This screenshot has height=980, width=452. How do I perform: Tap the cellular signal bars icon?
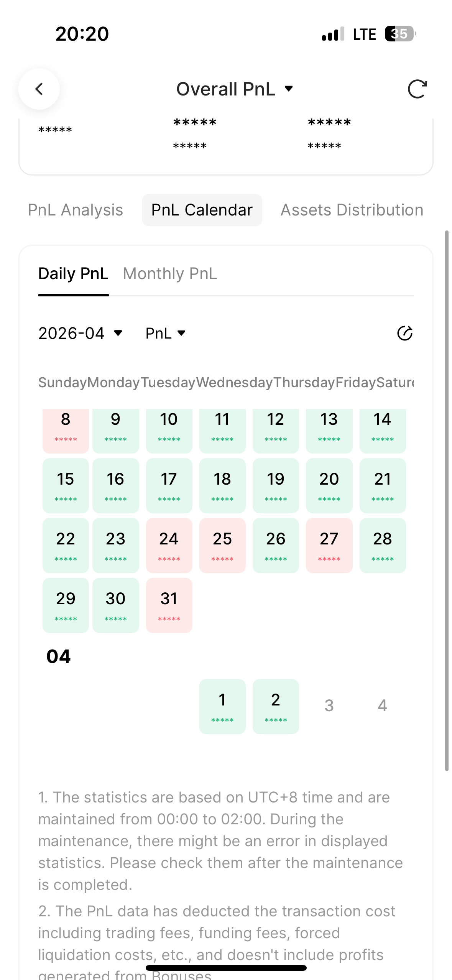333,34
